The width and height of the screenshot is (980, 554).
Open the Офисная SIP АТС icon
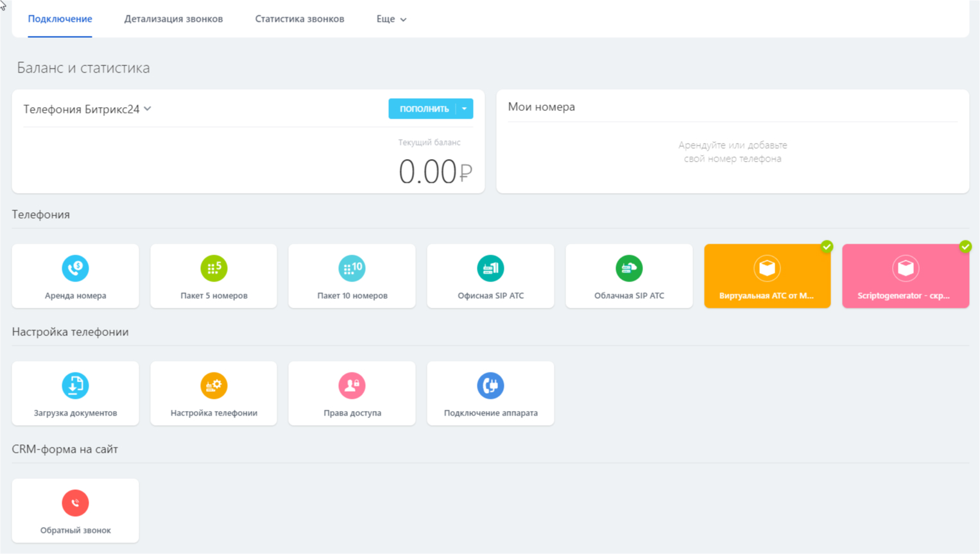click(490, 268)
